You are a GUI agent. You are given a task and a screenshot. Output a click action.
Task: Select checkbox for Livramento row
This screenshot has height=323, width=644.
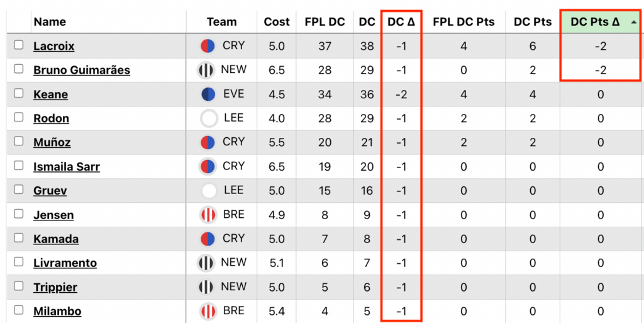pyautogui.click(x=19, y=263)
